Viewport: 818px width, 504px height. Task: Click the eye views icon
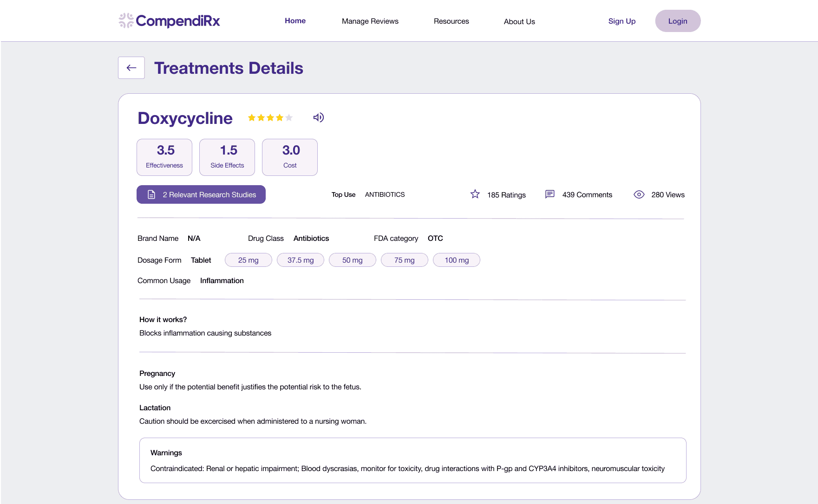639,194
